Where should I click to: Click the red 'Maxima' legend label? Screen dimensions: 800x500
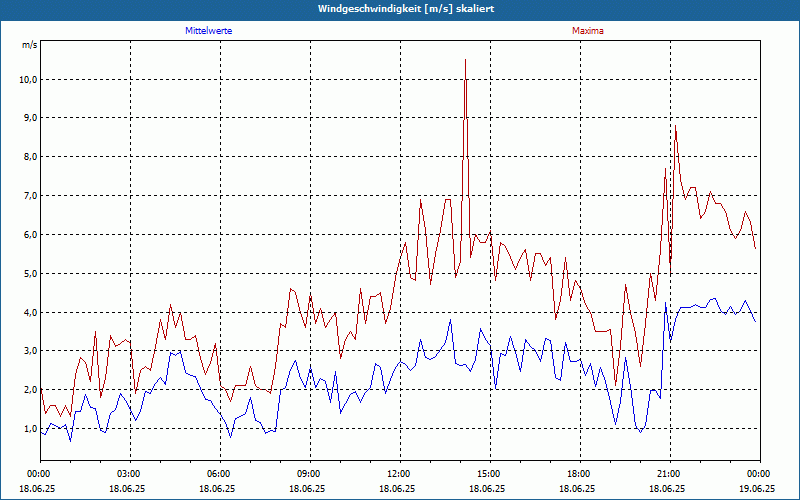pos(588,31)
